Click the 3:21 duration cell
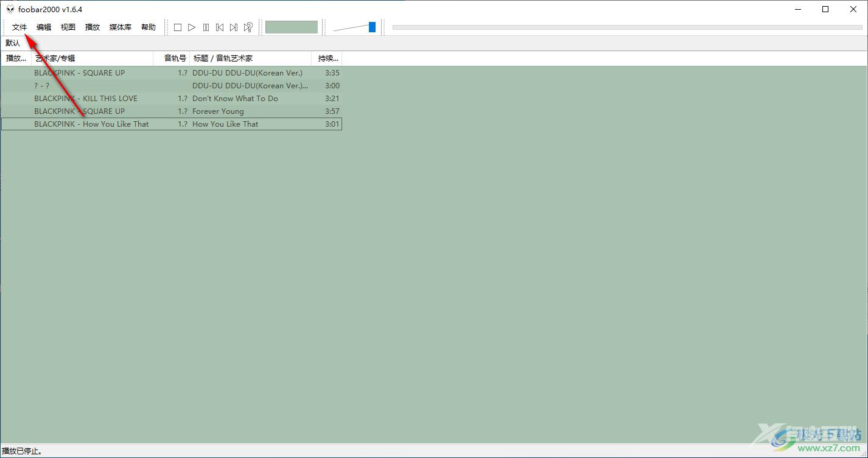The image size is (868, 458). pyautogui.click(x=332, y=99)
